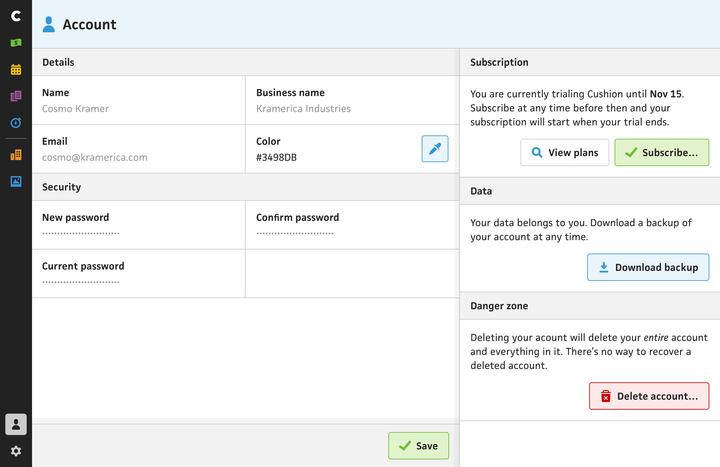Click the Subscription section header
The image size is (720, 467).
click(590, 62)
